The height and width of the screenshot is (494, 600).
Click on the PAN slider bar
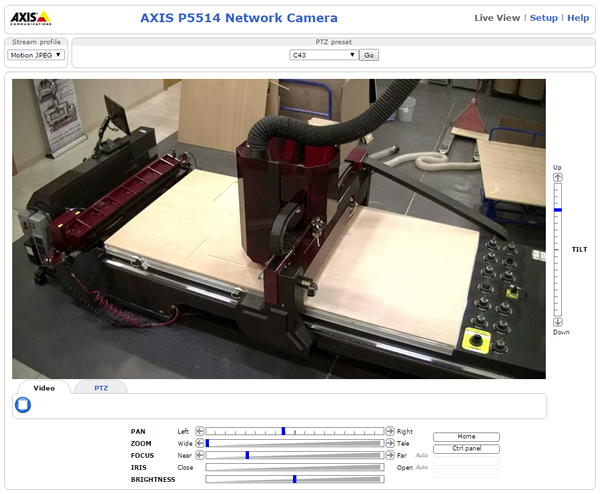295,431
